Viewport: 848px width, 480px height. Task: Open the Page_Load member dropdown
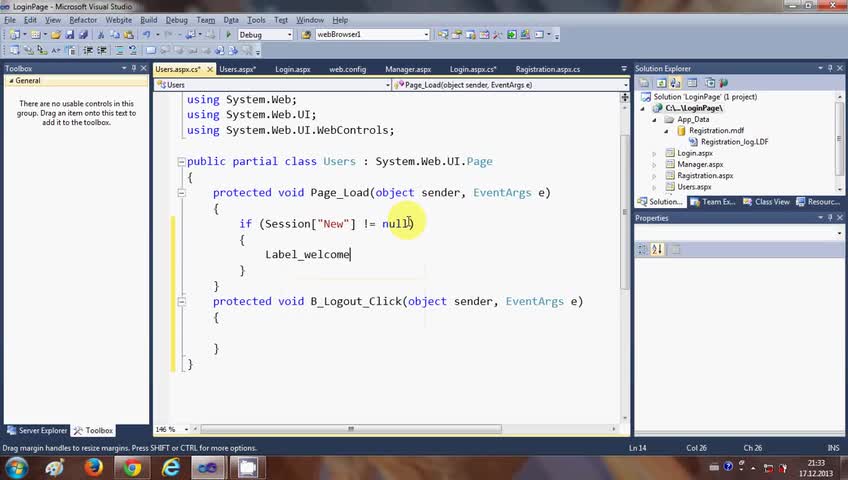(626, 85)
